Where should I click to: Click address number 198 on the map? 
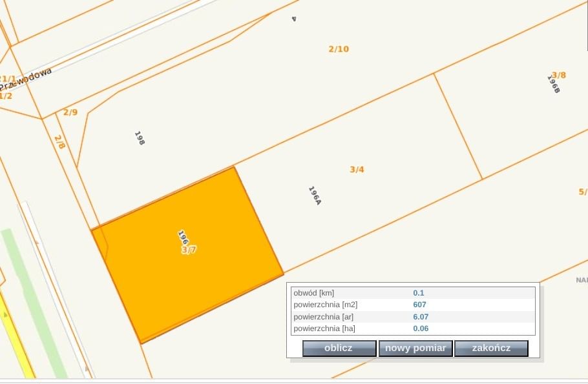click(139, 138)
